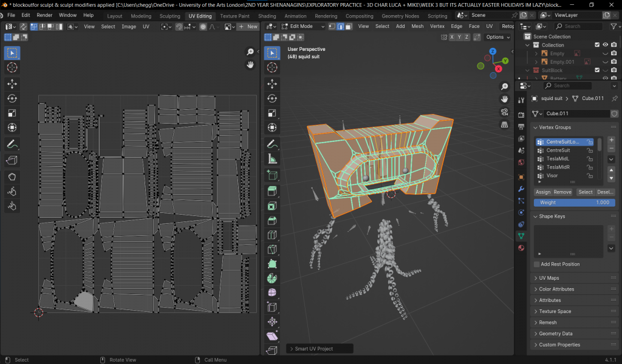Toggle proportional editing in UV editor
The width and height of the screenshot is (622, 364).
pyautogui.click(x=203, y=27)
